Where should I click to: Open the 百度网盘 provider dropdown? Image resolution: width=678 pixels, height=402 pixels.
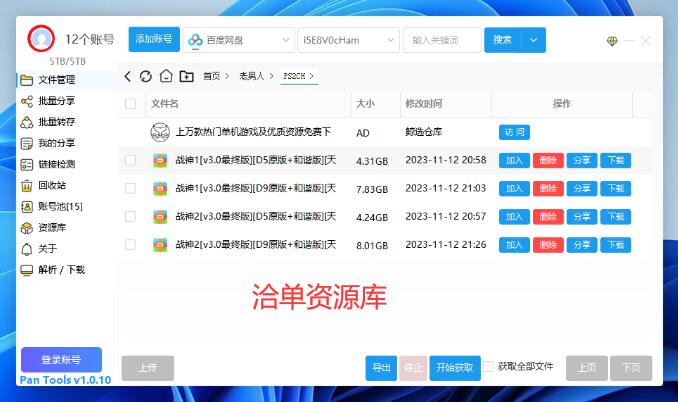239,40
